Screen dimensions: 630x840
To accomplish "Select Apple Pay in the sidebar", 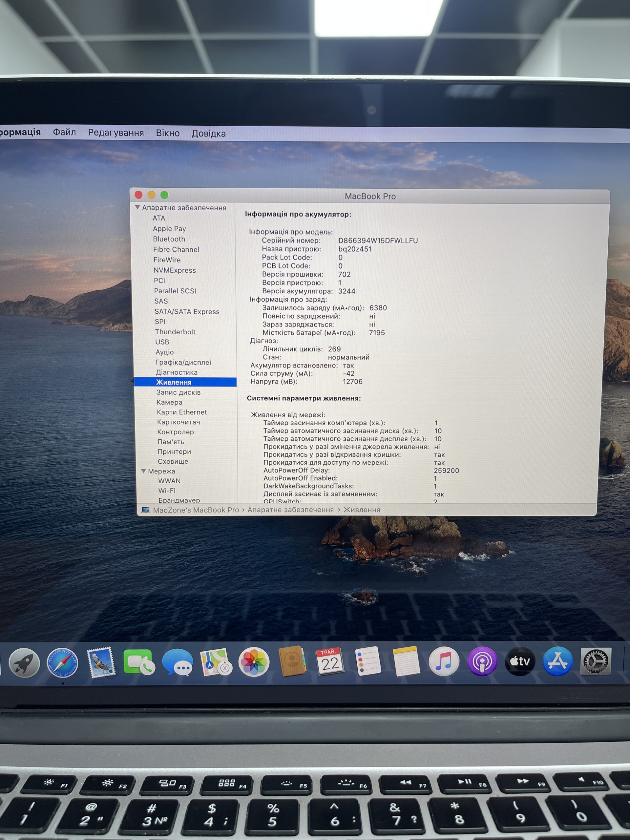I will coord(169,229).
